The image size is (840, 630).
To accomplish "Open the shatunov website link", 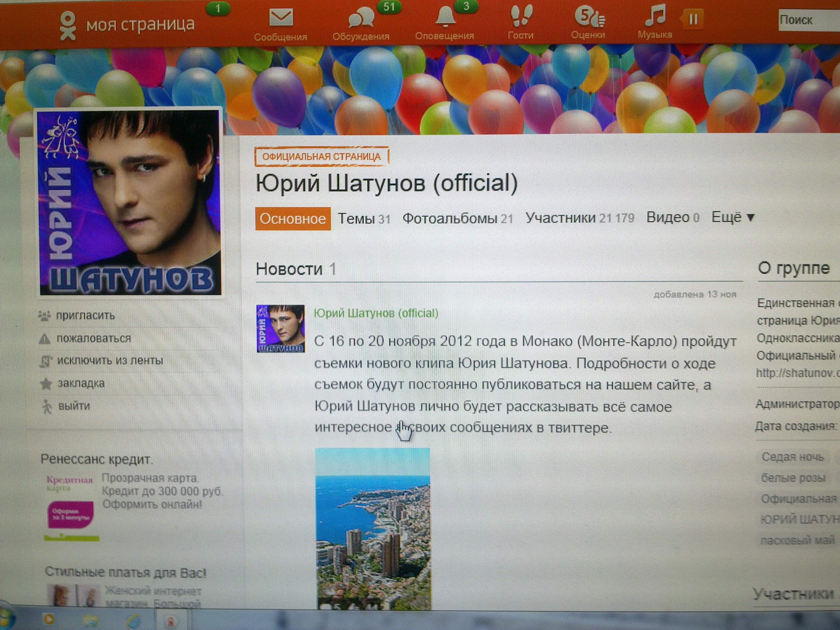I will coord(798,374).
